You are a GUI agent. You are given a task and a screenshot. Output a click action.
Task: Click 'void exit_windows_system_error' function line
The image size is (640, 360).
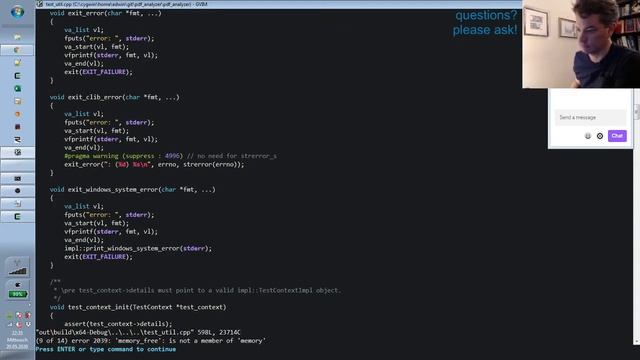132,189
